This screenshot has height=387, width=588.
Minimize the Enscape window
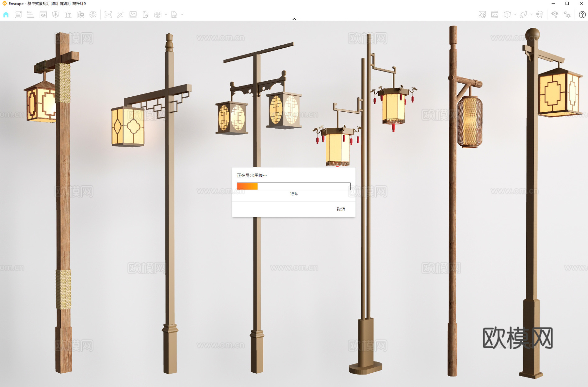pos(553,4)
